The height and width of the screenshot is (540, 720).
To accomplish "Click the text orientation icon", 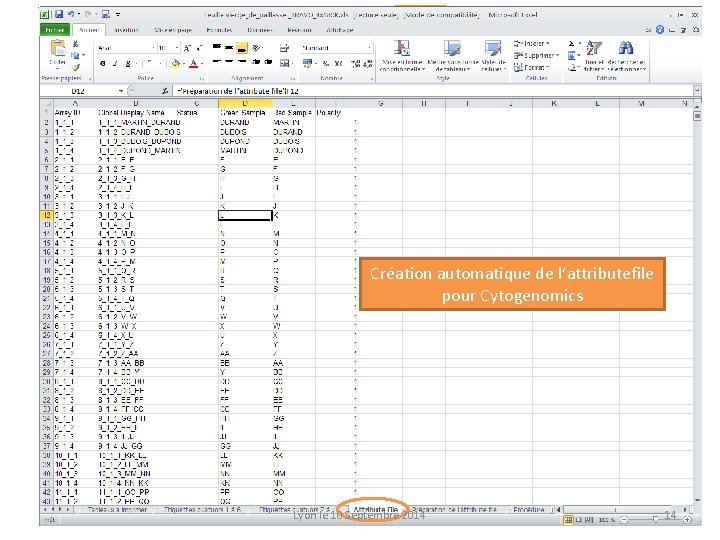I will tap(257, 47).
